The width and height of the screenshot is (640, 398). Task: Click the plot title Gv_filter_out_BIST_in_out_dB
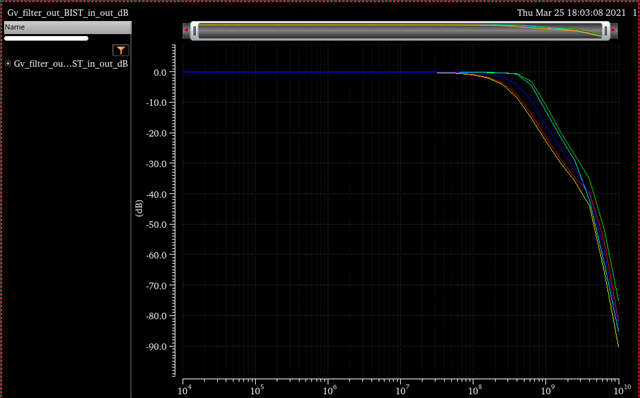(68, 13)
